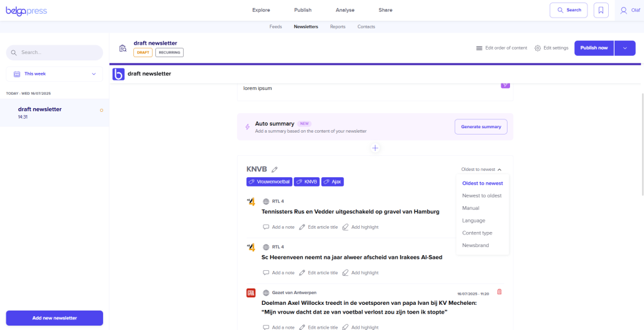644x330 pixels.
Task: Click the bookmark icon in top bar
Action: (601, 10)
